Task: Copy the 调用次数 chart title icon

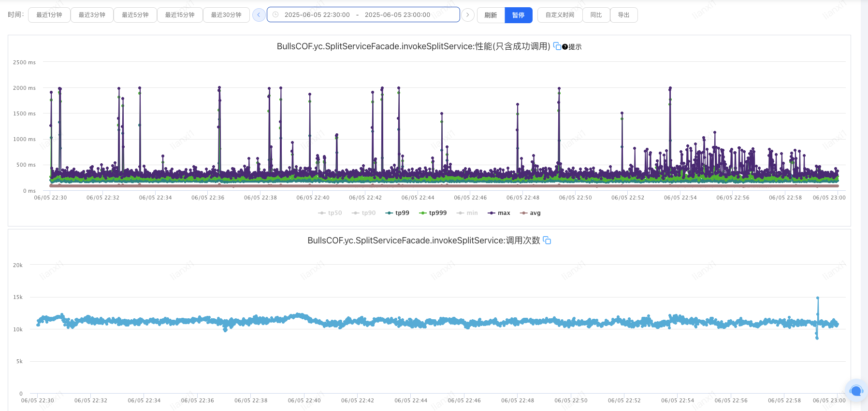Action: point(547,240)
